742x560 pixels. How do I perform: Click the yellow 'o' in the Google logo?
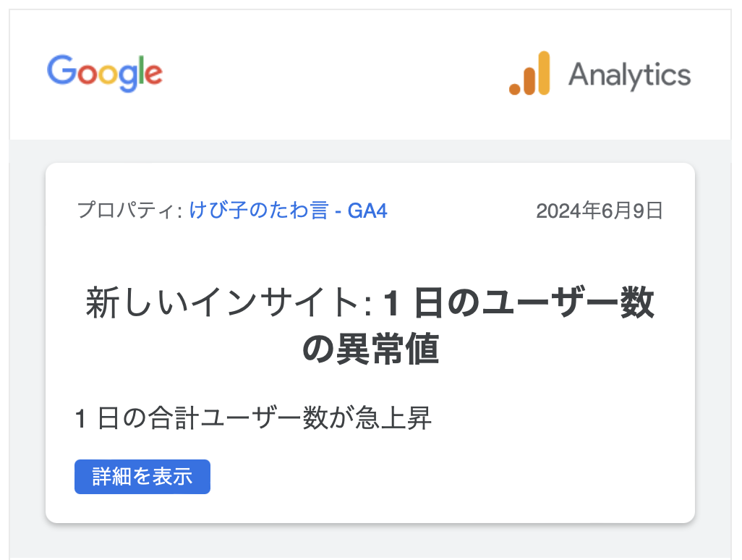107,75
